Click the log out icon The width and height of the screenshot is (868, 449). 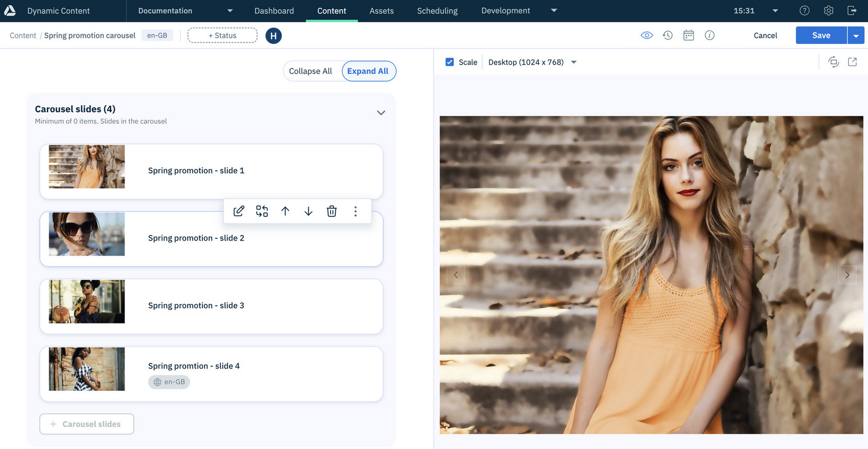tap(852, 11)
